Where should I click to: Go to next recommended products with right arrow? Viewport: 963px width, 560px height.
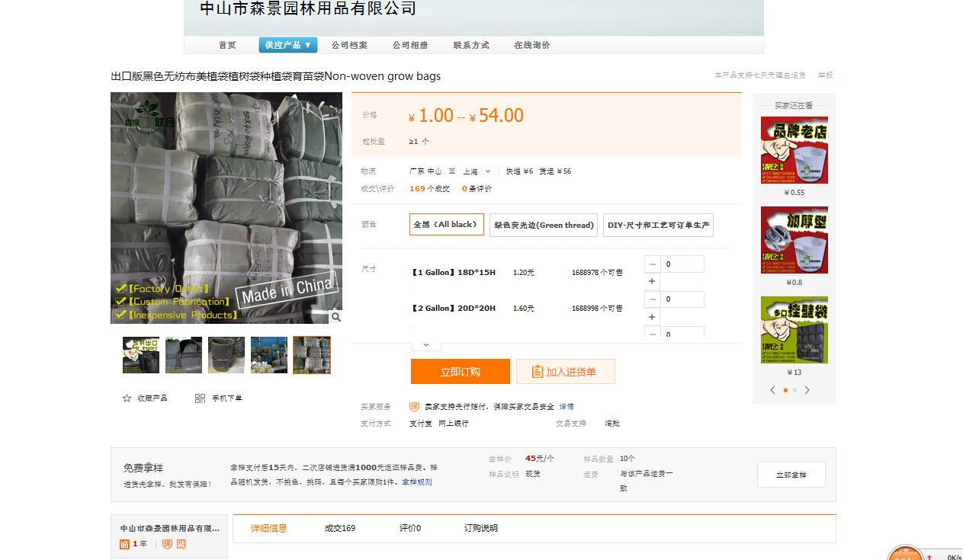(x=807, y=390)
